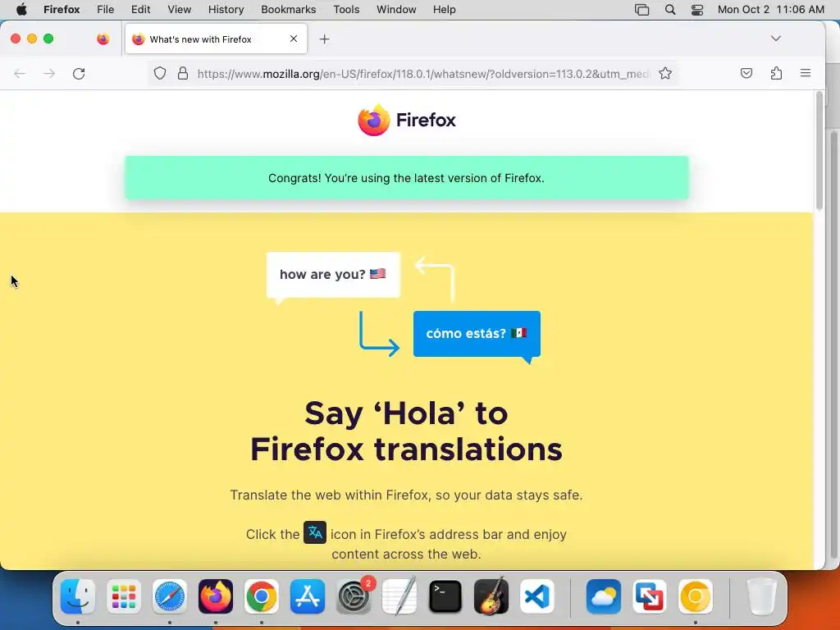Image resolution: width=840 pixels, height=630 pixels.
Task: Open Launchpad from the Dock
Action: tap(124, 596)
